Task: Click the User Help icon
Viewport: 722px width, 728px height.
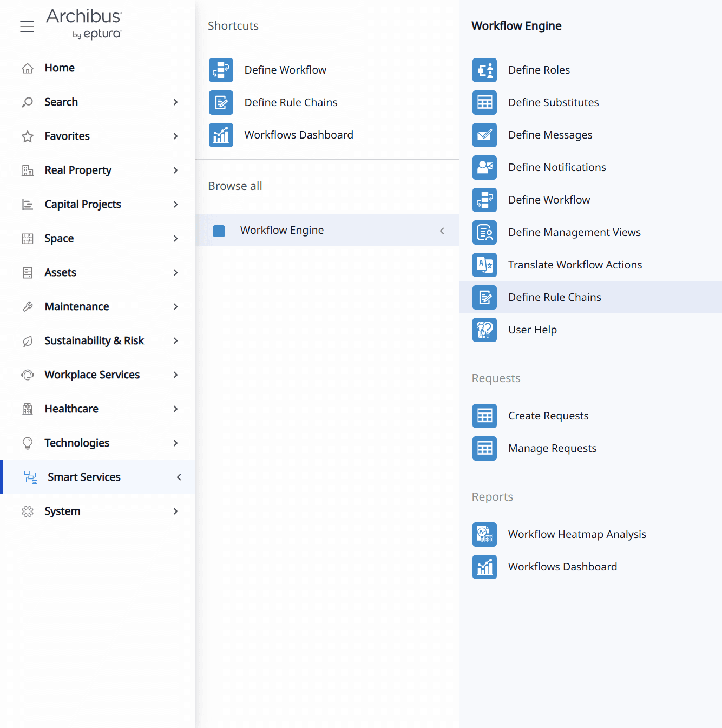Action: (x=484, y=330)
